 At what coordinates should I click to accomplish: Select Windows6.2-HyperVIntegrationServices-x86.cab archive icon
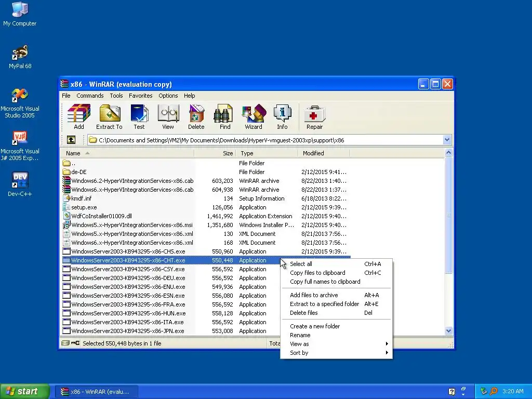point(66,181)
